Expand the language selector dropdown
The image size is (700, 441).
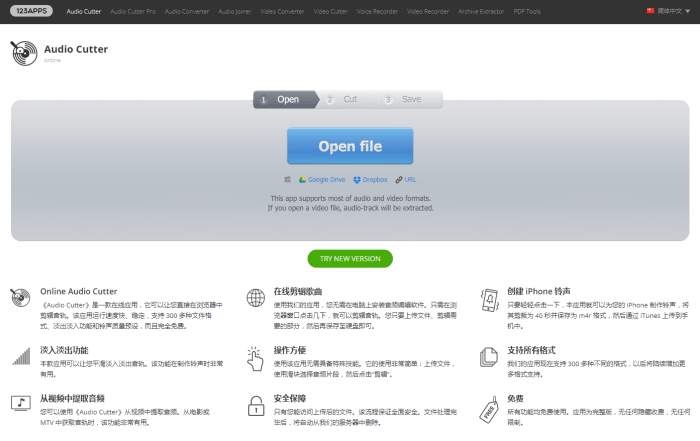668,11
